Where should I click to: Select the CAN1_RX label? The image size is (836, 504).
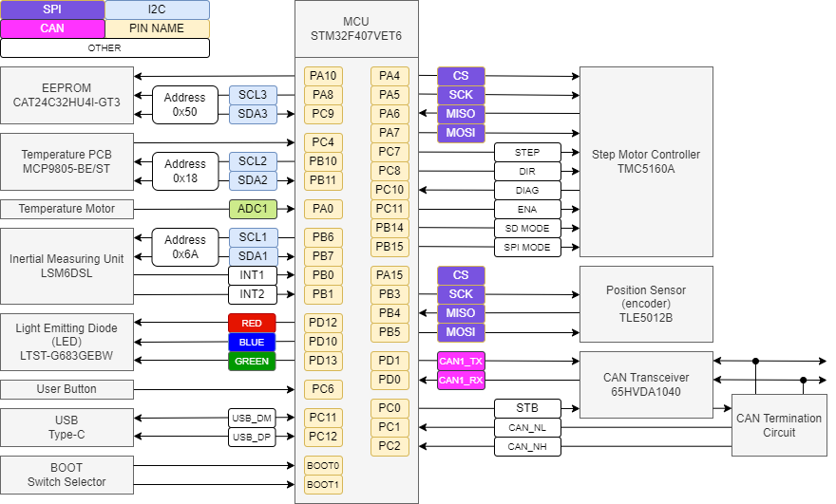click(461, 381)
